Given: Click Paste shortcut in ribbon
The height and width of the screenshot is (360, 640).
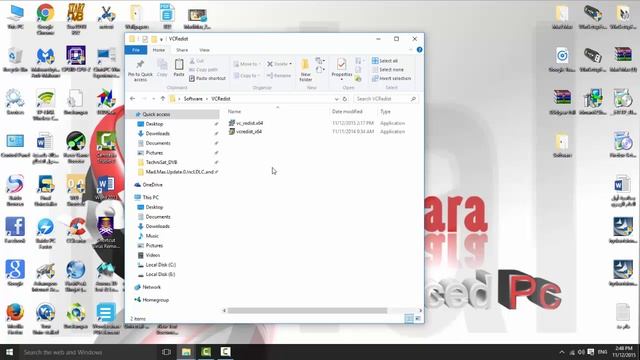Looking at the screenshot, I should 207,78.
